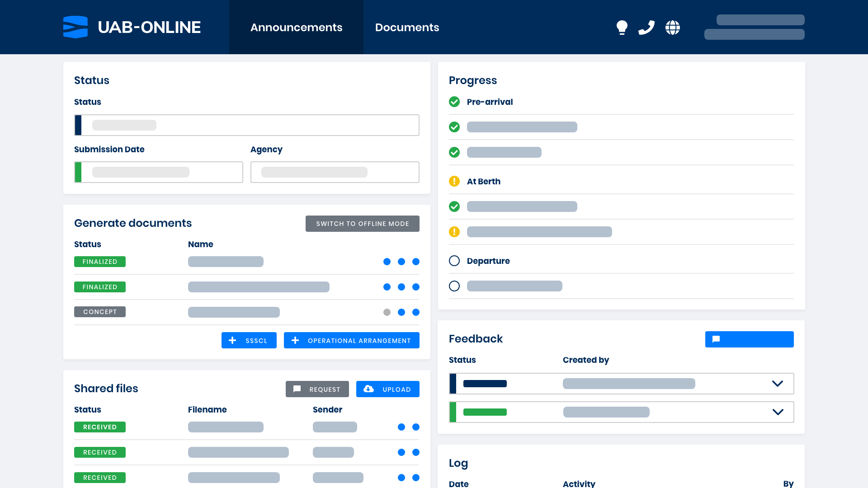Click the SSSCL add button

click(x=249, y=340)
